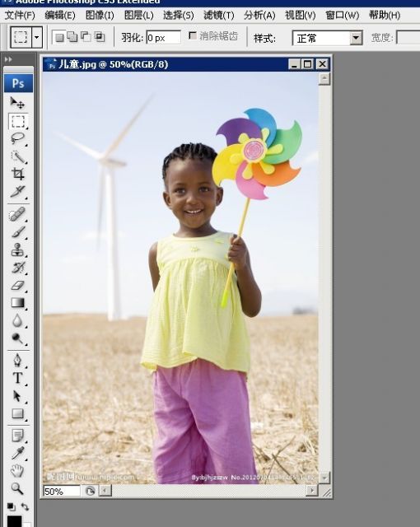Open the 滤镜(T) menu
420x527 pixels.
pos(219,15)
